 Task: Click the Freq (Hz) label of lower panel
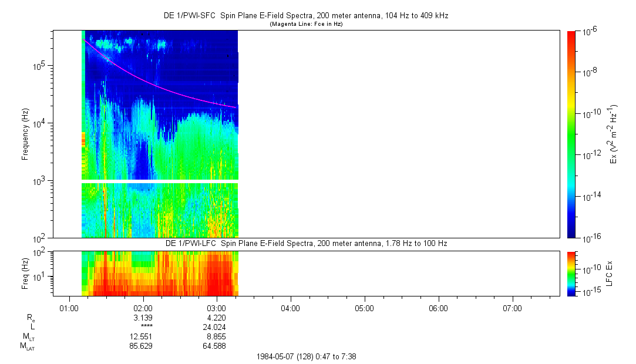click(x=25, y=273)
